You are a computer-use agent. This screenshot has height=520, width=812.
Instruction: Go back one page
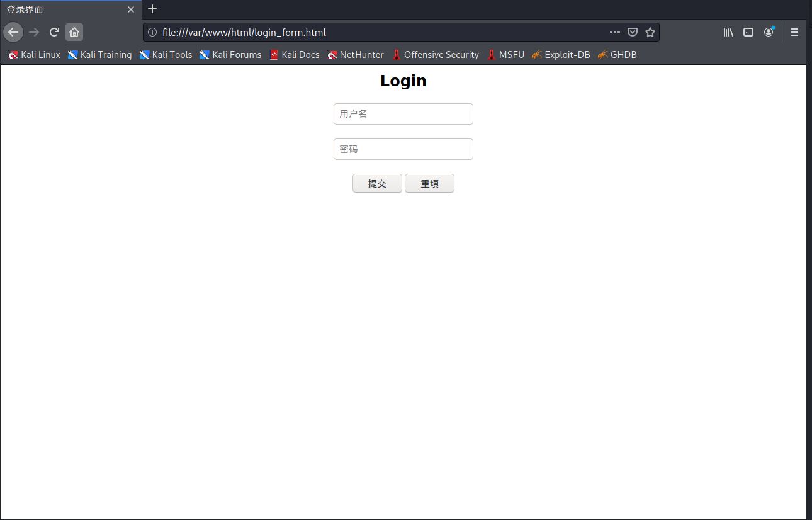tap(13, 32)
